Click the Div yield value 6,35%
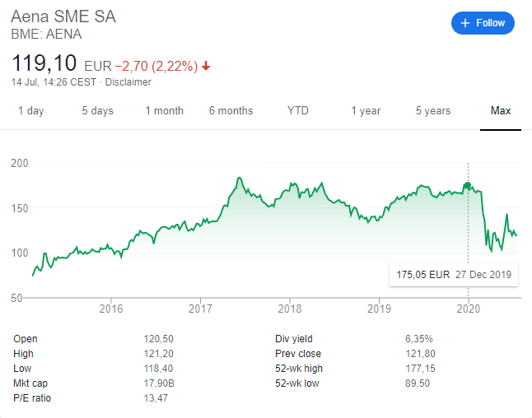This screenshot has width=532, height=418. (419, 339)
